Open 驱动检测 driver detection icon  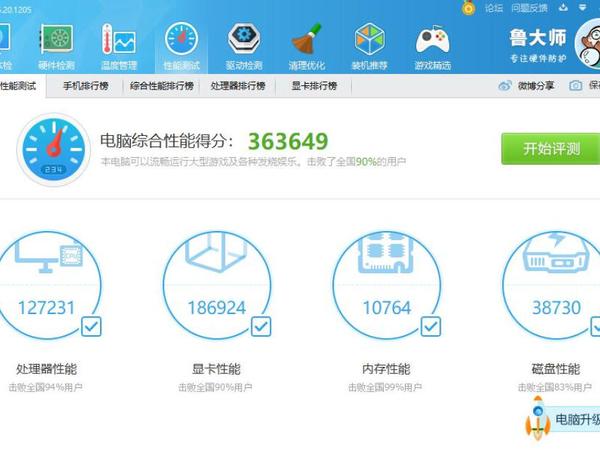pyautogui.click(x=244, y=39)
